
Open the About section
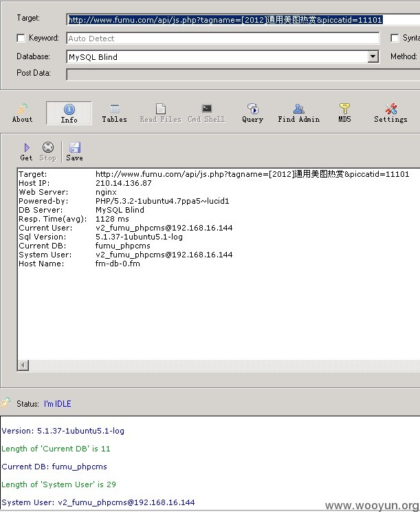[22, 113]
